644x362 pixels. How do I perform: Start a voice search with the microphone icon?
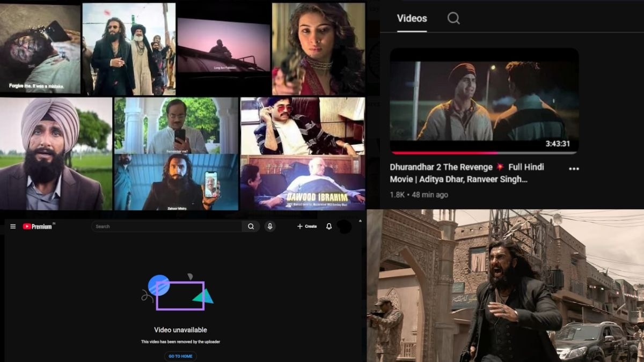point(269,226)
